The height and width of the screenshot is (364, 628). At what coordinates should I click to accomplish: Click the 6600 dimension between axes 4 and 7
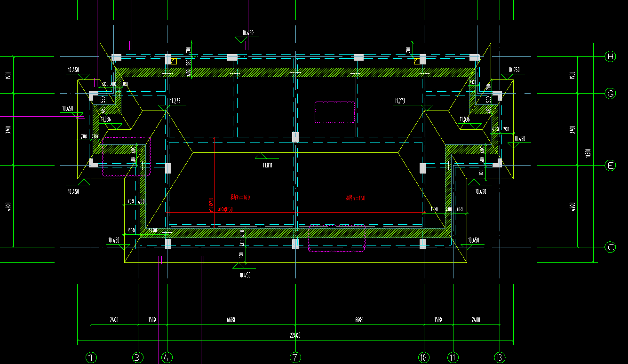point(231,320)
